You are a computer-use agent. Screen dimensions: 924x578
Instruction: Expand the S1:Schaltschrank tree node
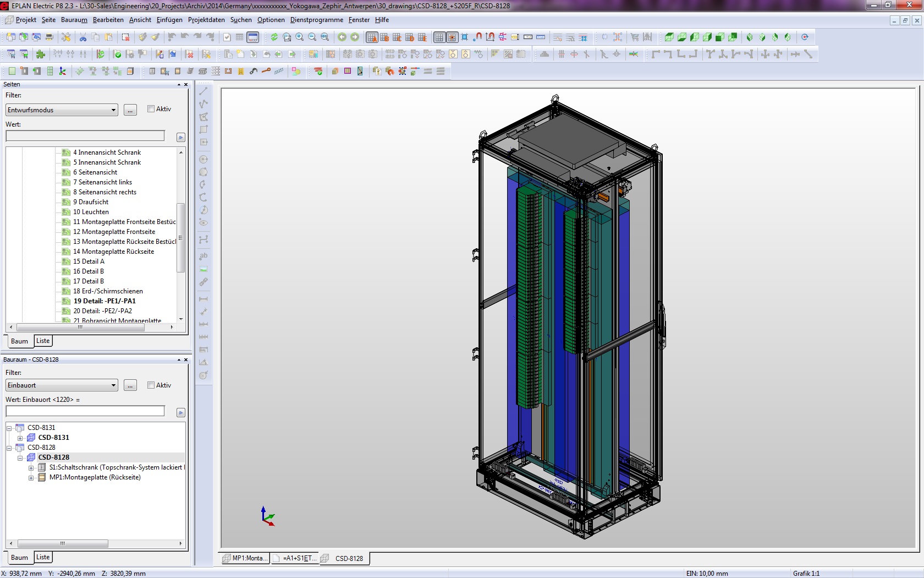(x=31, y=468)
